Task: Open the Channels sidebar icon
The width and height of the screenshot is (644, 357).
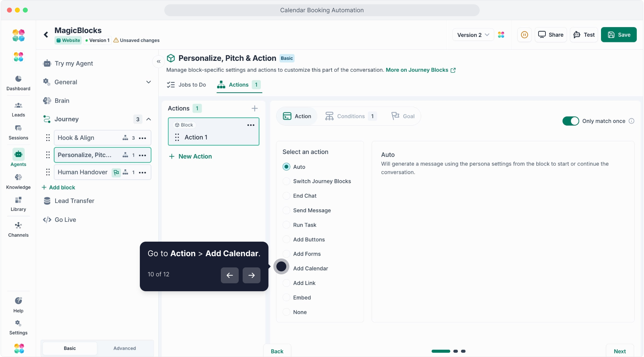Action: (x=18, y=226)
